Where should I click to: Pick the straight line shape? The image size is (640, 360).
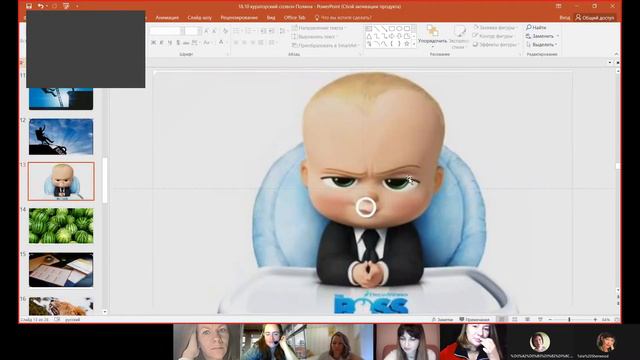pos(376,29)
